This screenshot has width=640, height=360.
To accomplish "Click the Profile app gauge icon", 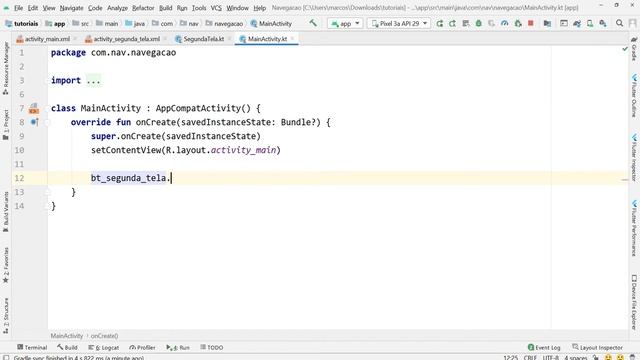I will [504, 24].
